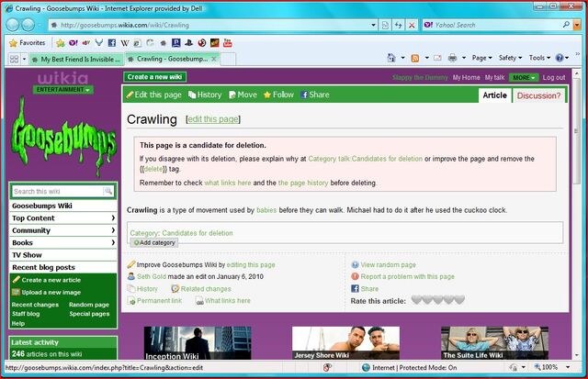Click the Goosebumps logo image
The image size is (588, 379).
[x=63, y=137]
